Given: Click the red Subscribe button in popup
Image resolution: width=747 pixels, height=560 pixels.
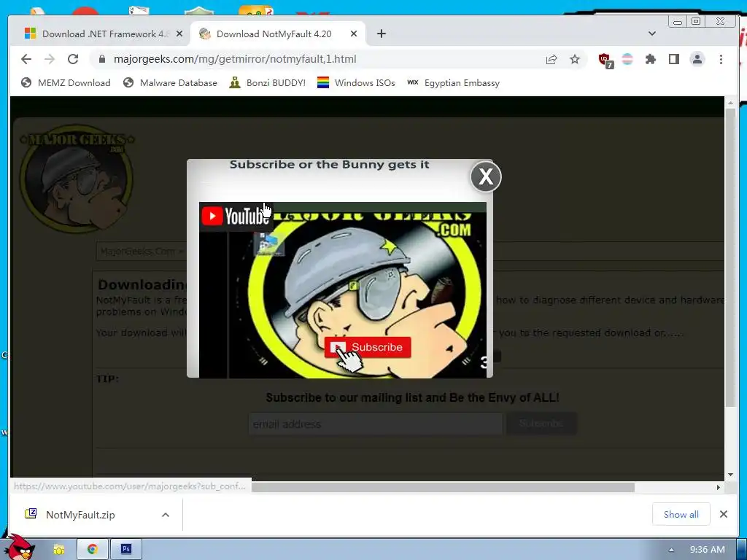Looking at the screenshot, I should (x=368, y=347).
